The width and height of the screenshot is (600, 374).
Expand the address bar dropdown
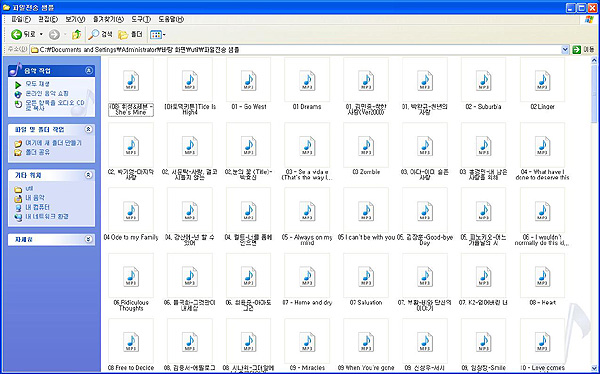point(565,50)
